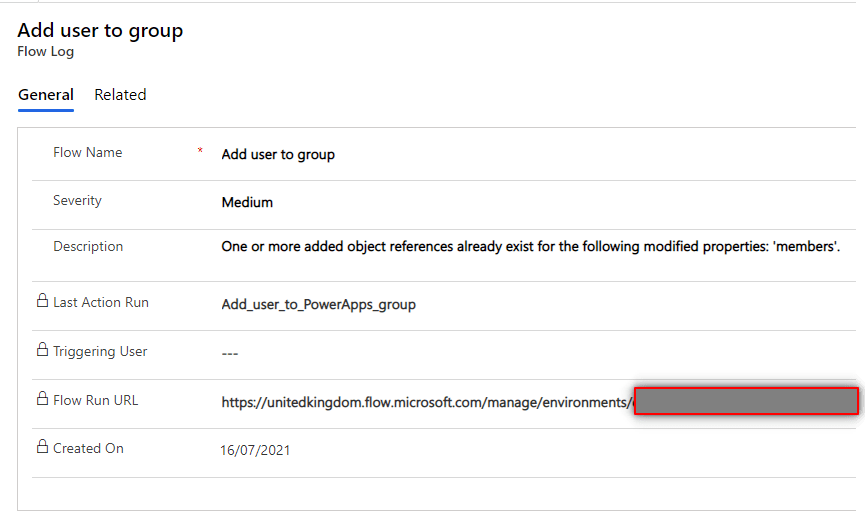
Task: Select the Add_user_to_PowerApps_group value
Action: [x=318, y=304]
